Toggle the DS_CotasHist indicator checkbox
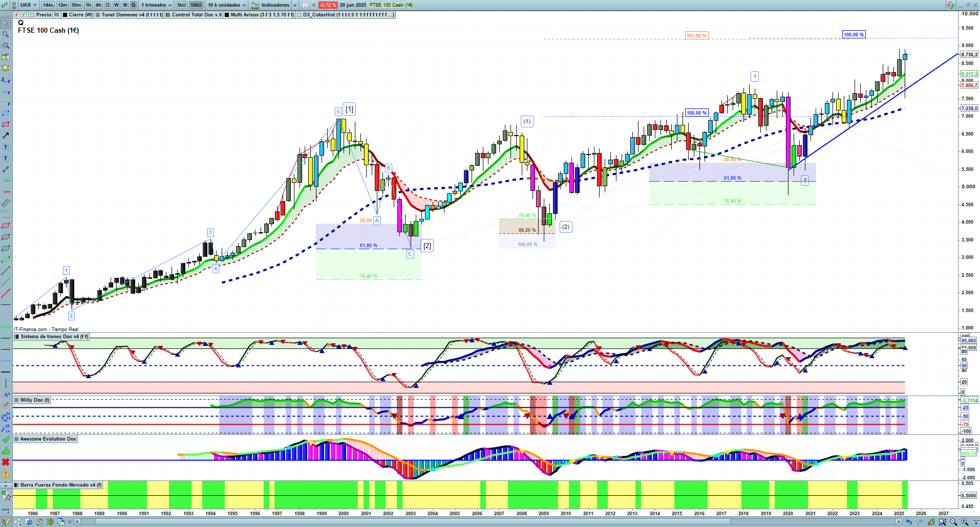Screen dimensions: 980x527 [299, 15]
